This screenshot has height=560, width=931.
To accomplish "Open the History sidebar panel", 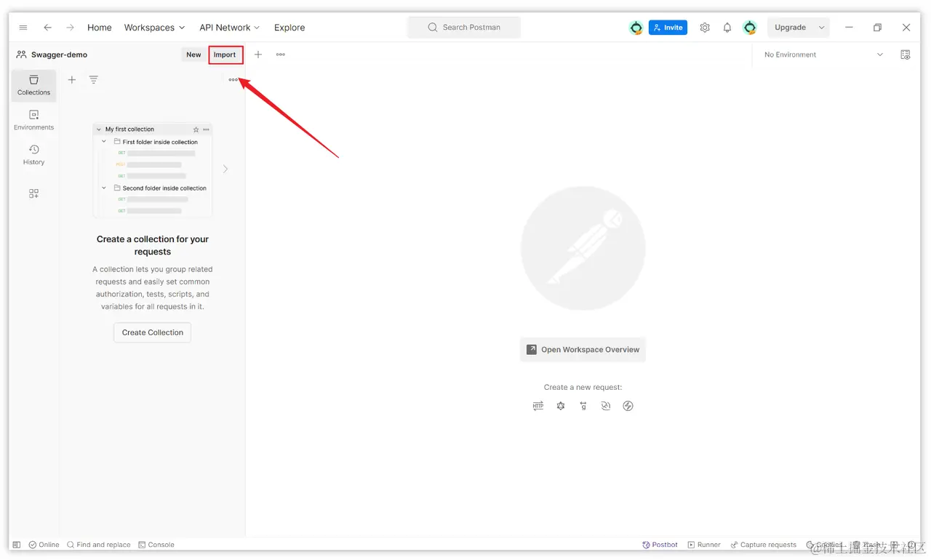I will point(34,155).
